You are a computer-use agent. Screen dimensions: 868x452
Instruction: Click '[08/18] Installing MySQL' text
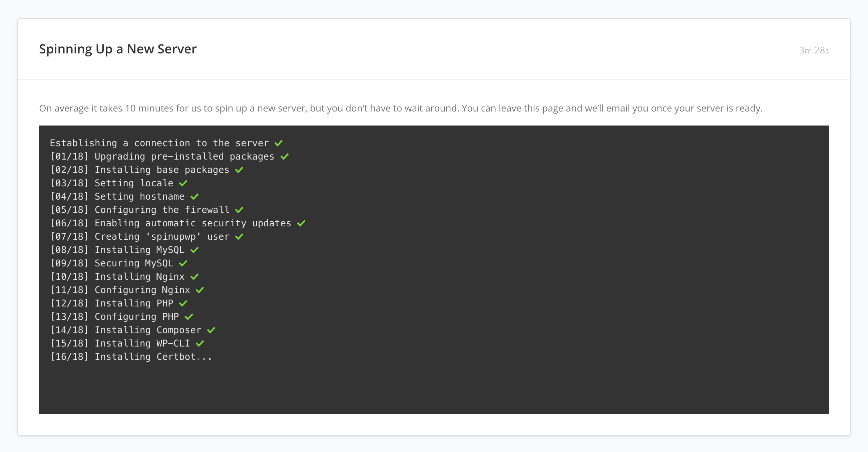point(117,250)
